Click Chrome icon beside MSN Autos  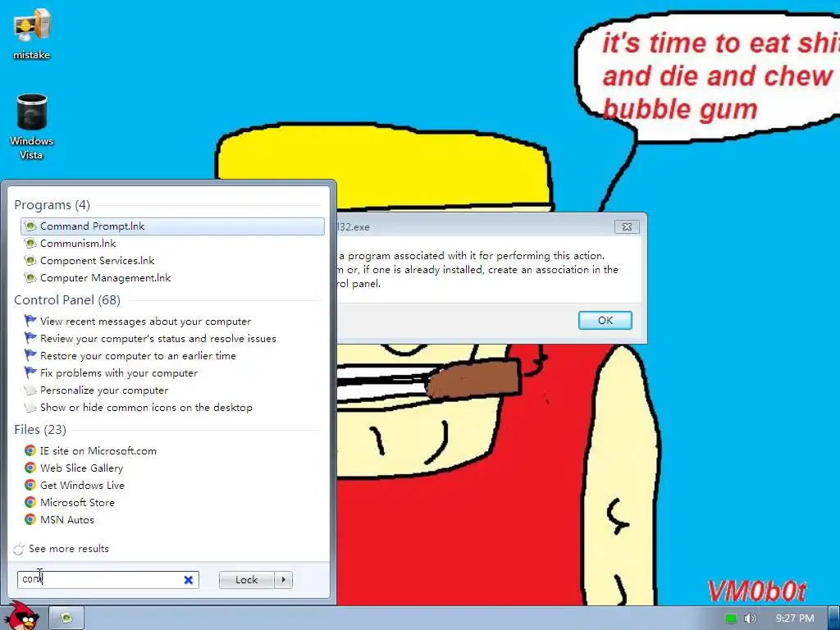point(30,519)
